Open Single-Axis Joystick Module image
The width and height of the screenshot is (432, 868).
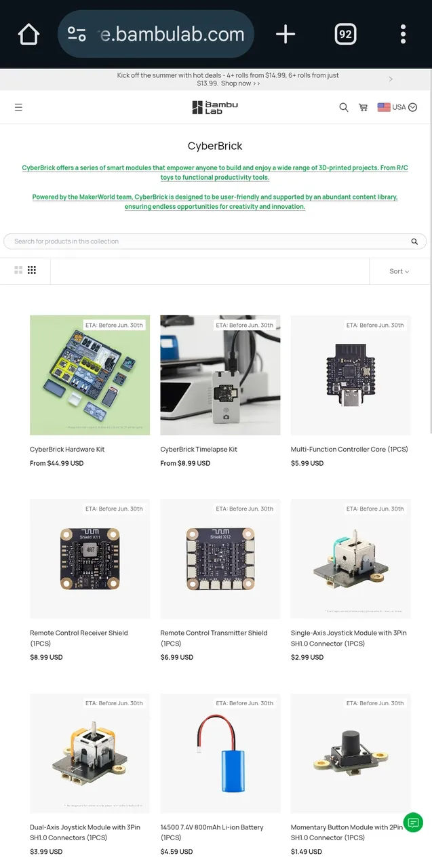[351, 559]
